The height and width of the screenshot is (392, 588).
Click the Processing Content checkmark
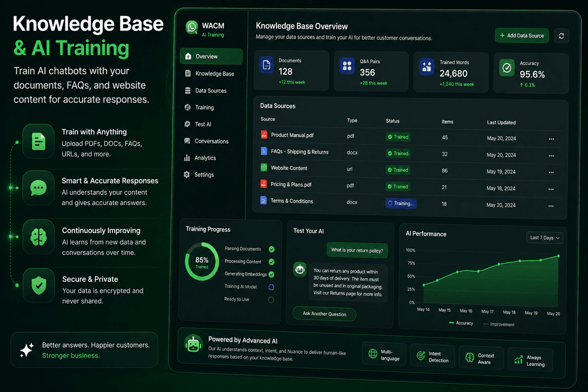click(x=272, y=262)
